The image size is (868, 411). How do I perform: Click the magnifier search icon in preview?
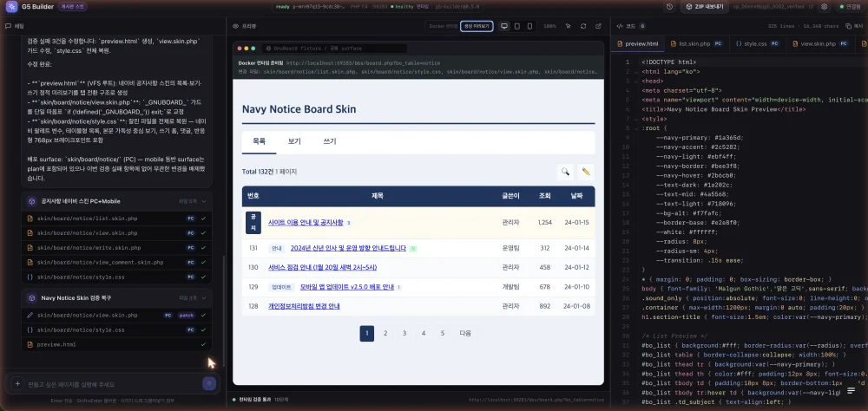[x=565, y=172]
